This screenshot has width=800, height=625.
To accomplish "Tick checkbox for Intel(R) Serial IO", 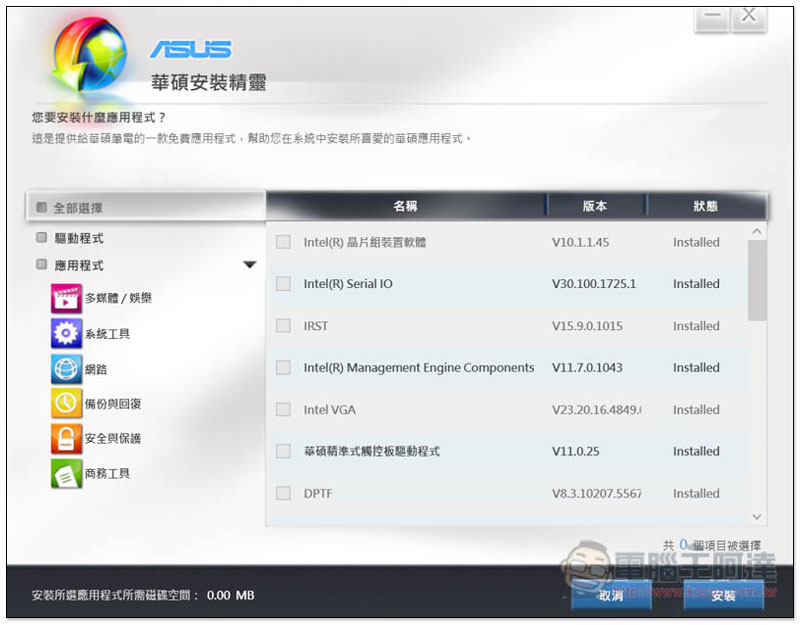I will coord(283,284).
